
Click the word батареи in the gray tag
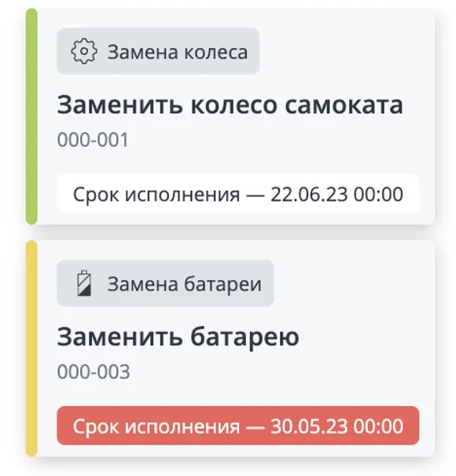coord(222,284)
